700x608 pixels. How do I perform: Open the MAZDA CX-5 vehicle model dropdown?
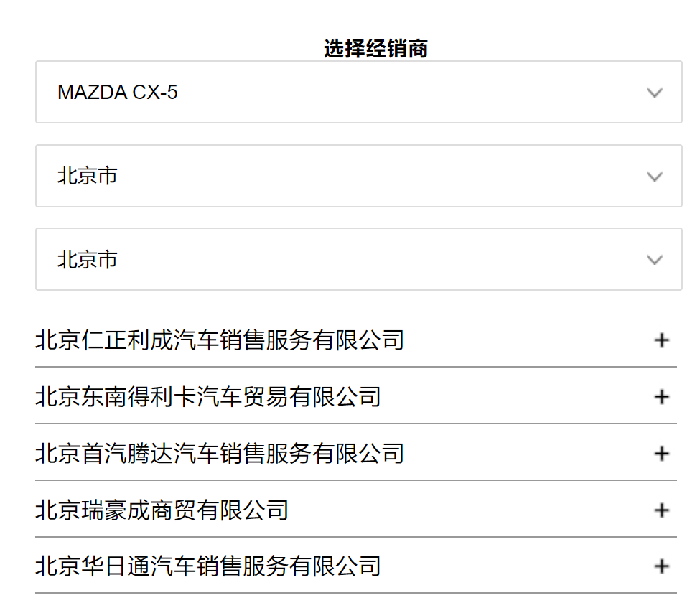pyautogui.click(x=357, y=93)
